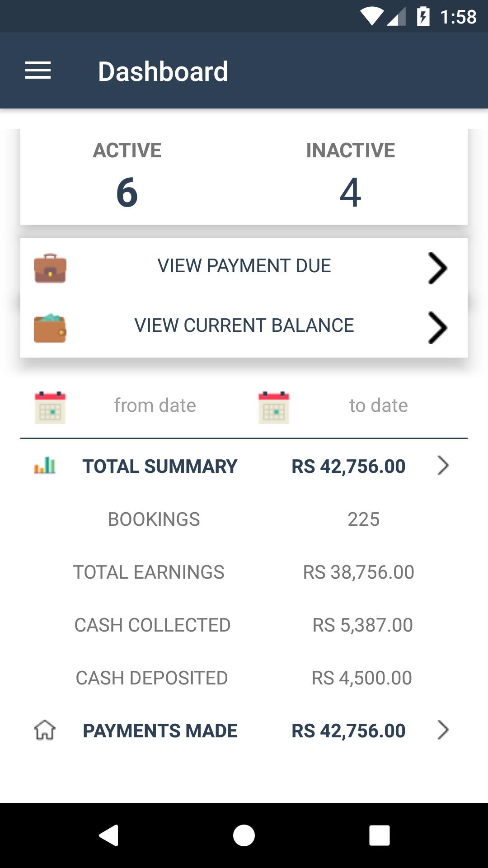Open the to date calendar icon
This screenshot has width=488, height=868.
pos(274,407)
